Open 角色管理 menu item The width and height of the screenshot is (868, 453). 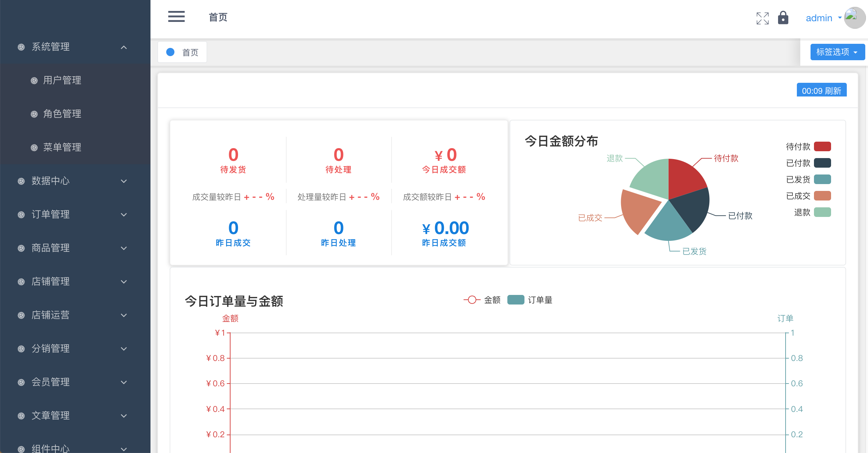[x=62, y=114]
